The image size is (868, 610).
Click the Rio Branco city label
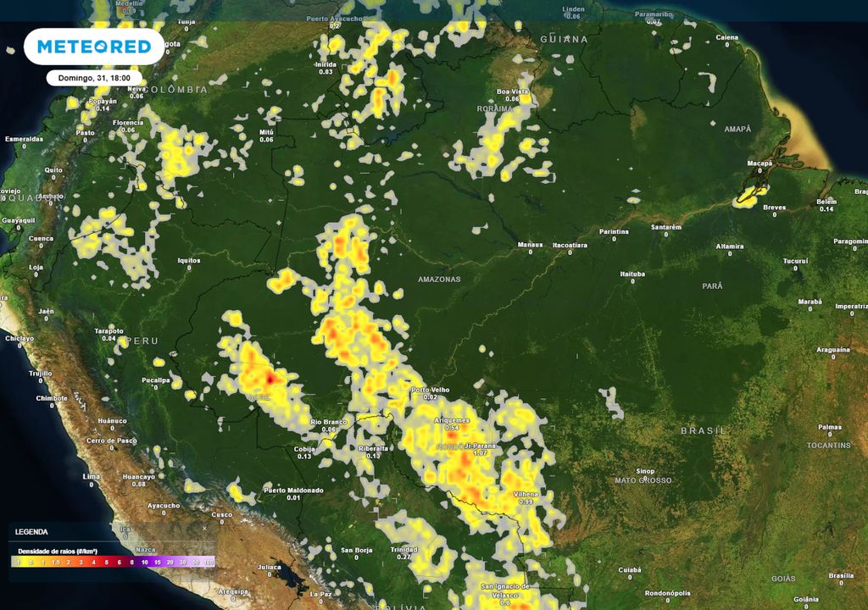[x=329, y=422]
